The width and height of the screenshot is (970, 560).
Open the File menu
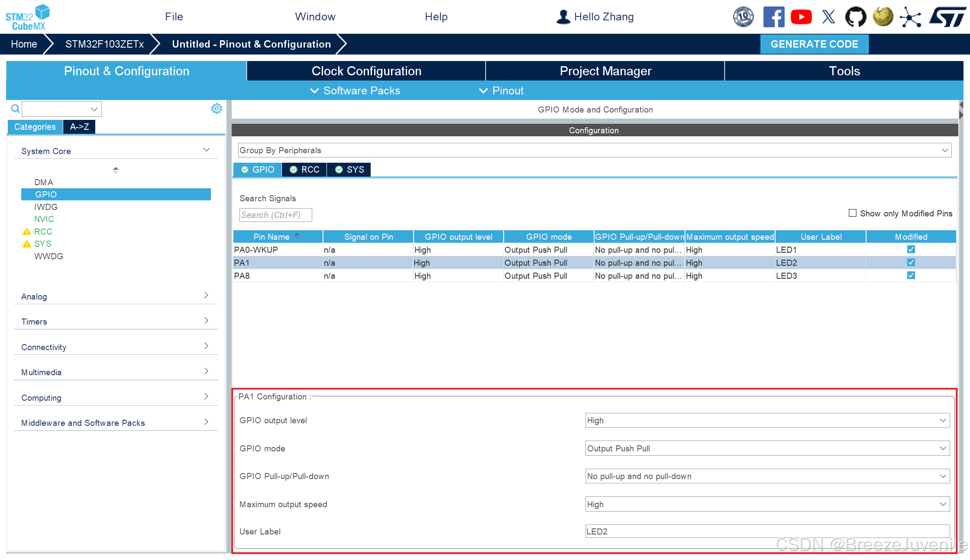pos(174,17)
